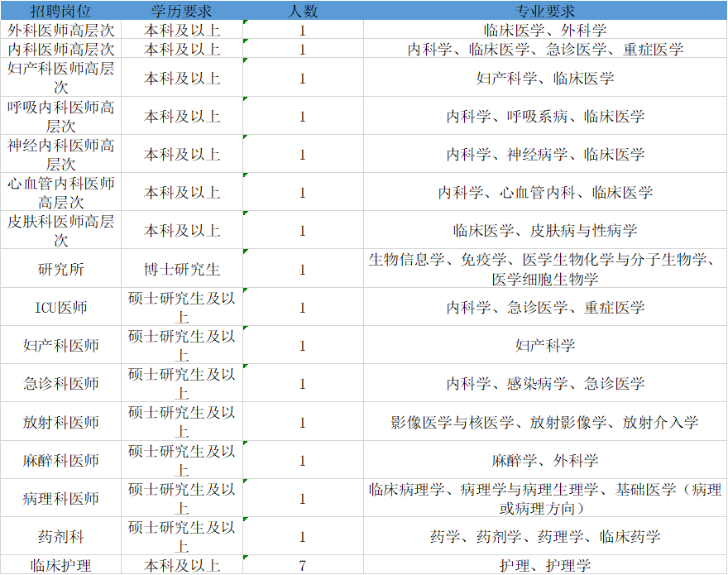Select the 人数 header cell
Screen dimensions: 728x575
(303, 11)
